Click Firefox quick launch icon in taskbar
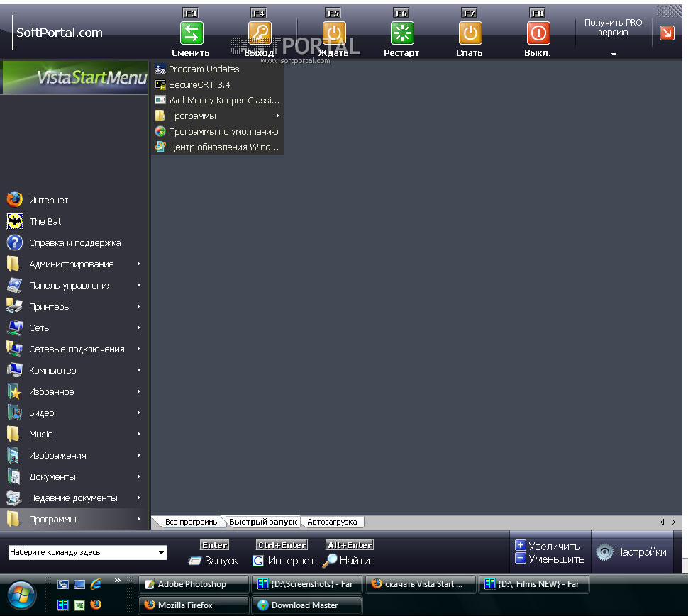 point(96,605)
